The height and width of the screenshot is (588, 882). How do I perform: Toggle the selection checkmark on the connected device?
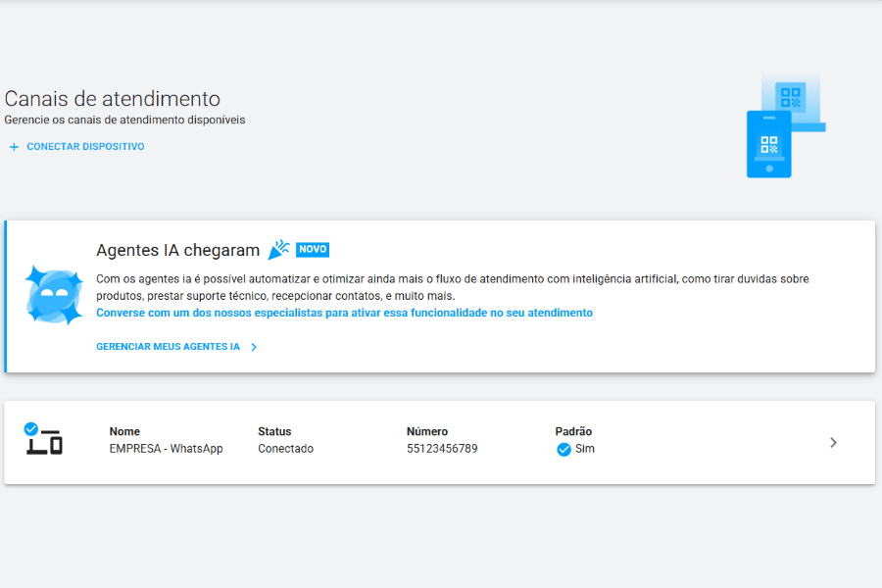pyautogui.click(x=29, y=427)
